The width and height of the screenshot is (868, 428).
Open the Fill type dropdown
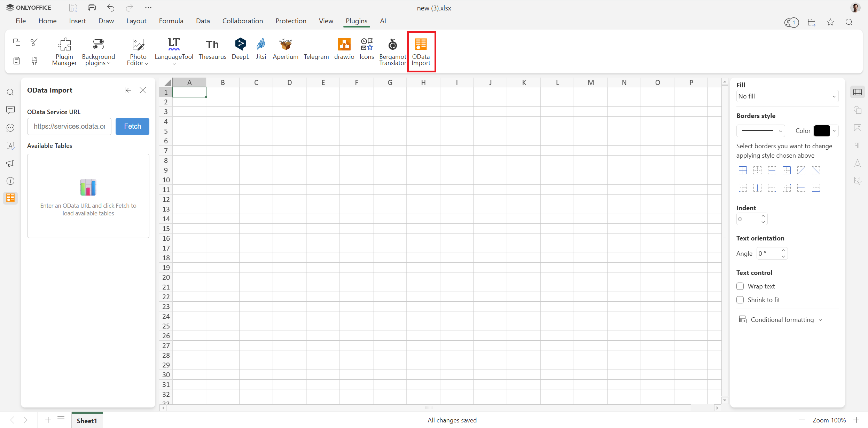point(787,96)
